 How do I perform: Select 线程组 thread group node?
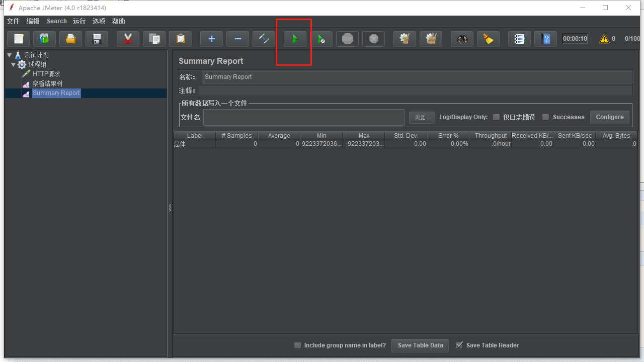click(38, 65)
